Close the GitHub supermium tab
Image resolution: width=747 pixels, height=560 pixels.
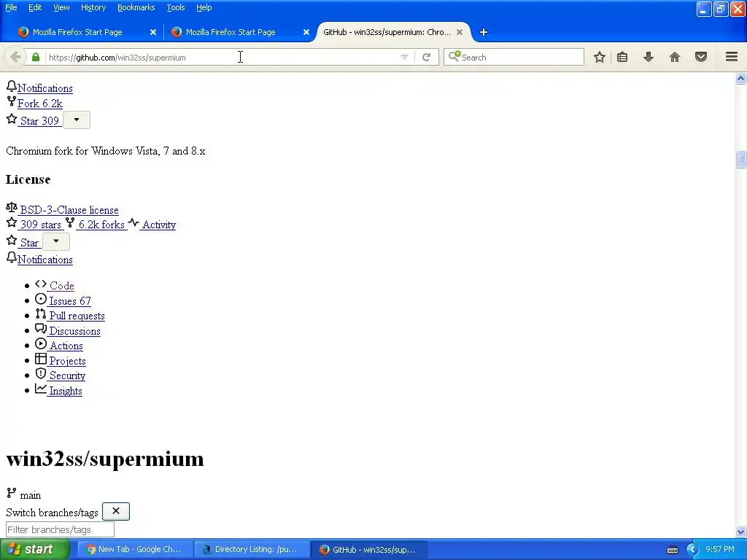[460, 32]
